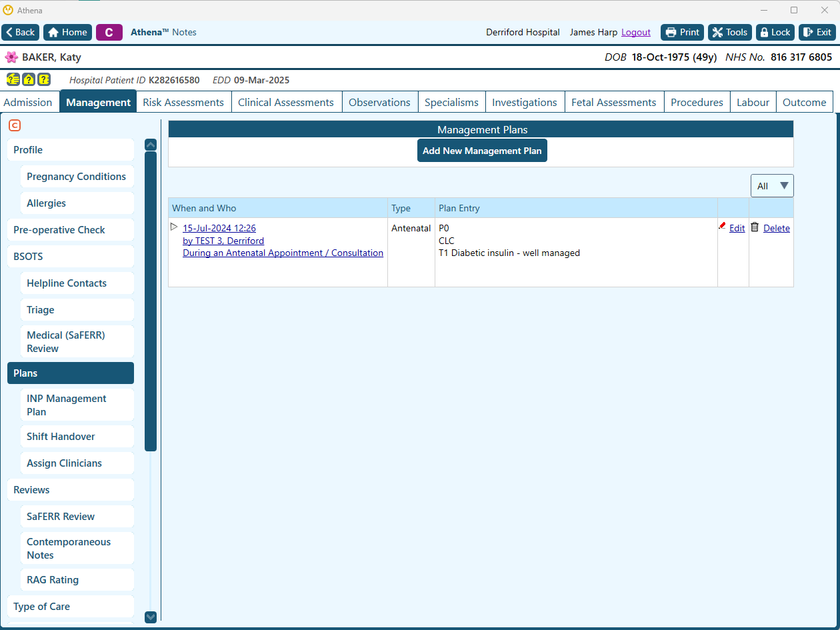Switch to the Admission tab

28,102
